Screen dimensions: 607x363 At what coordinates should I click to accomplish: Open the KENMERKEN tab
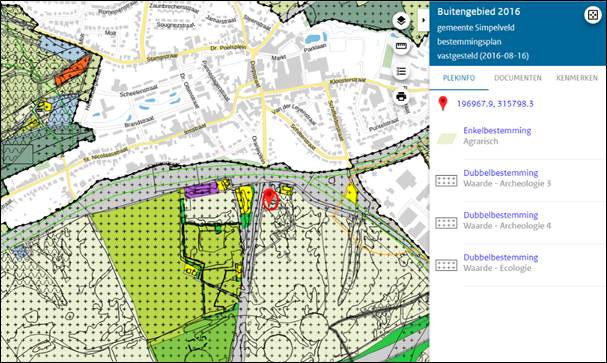coord(577,78)
